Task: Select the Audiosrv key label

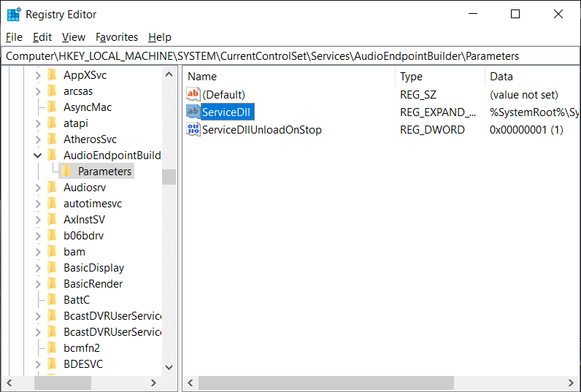Action: (x=85, y=188)
